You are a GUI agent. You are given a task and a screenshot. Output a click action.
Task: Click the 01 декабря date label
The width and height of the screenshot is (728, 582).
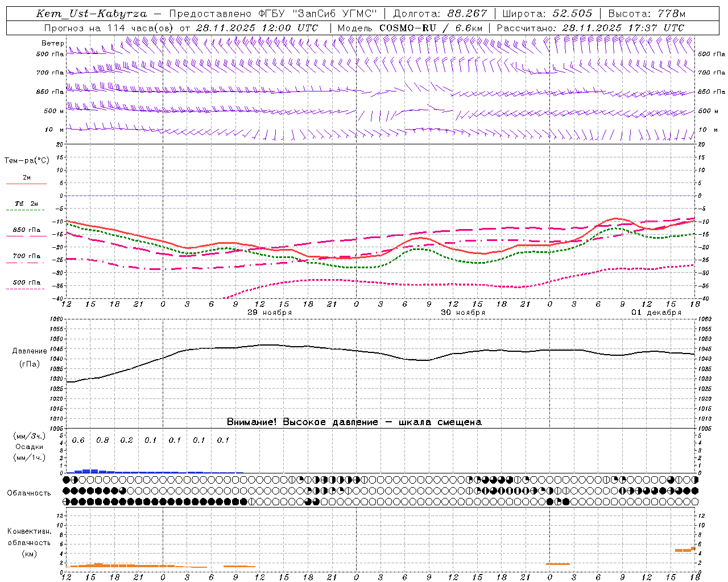point(656,313)
